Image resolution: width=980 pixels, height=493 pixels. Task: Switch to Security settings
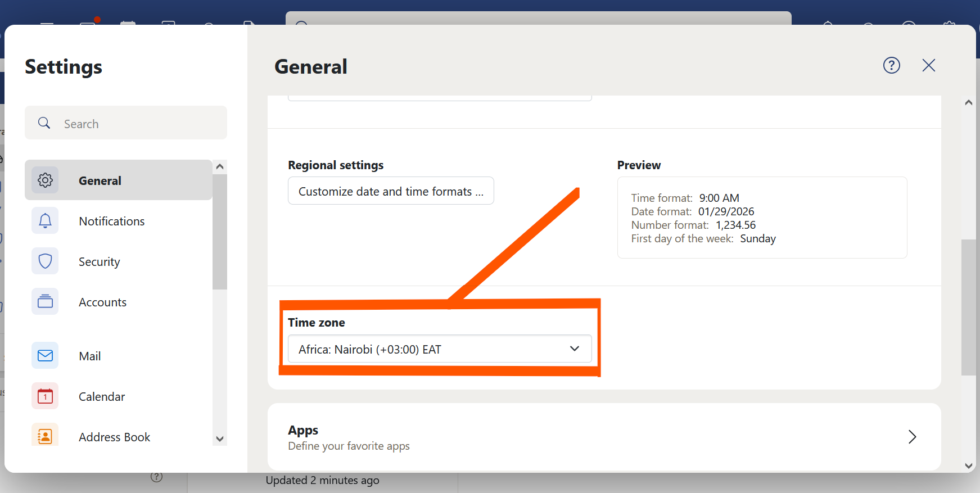[x=119, y=261]
